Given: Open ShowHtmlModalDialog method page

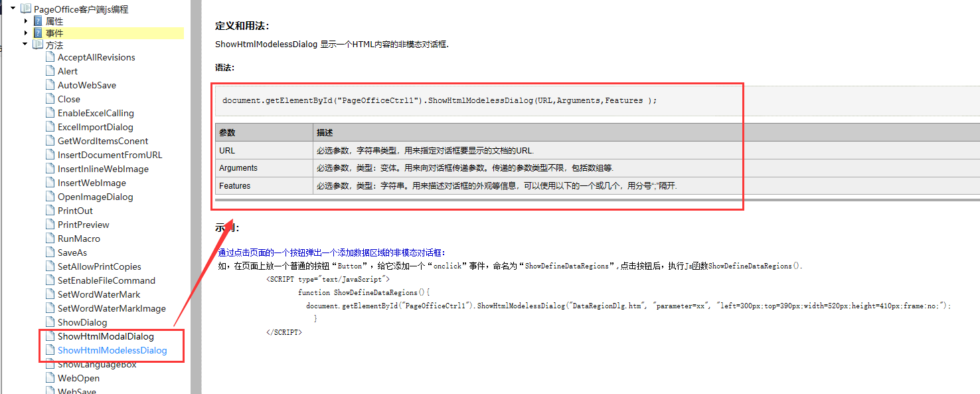Looking at the screenshot, I should coord(106,336).
